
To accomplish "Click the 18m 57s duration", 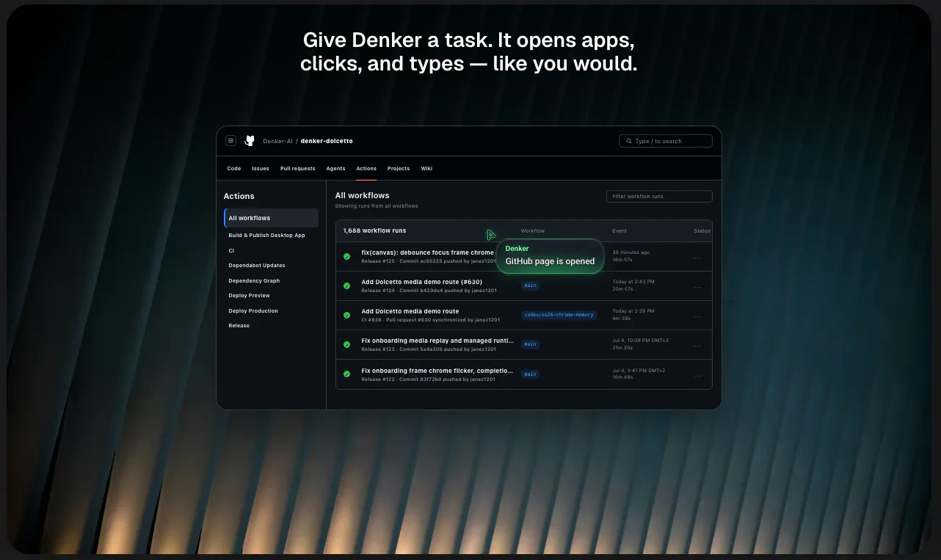I will pyautogui.click(x=622, y=260).
